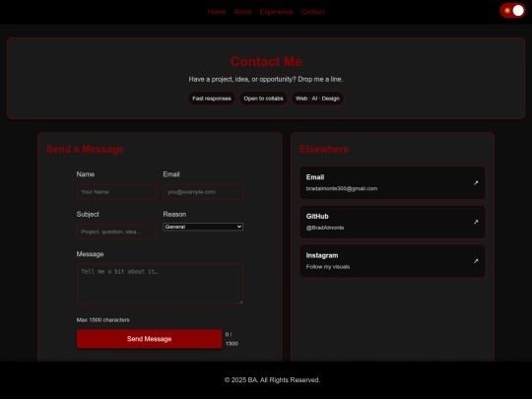Focus the Subject input field
This screenshot has width=532, height=399.
pyautogui.click(x=116, y=232)
